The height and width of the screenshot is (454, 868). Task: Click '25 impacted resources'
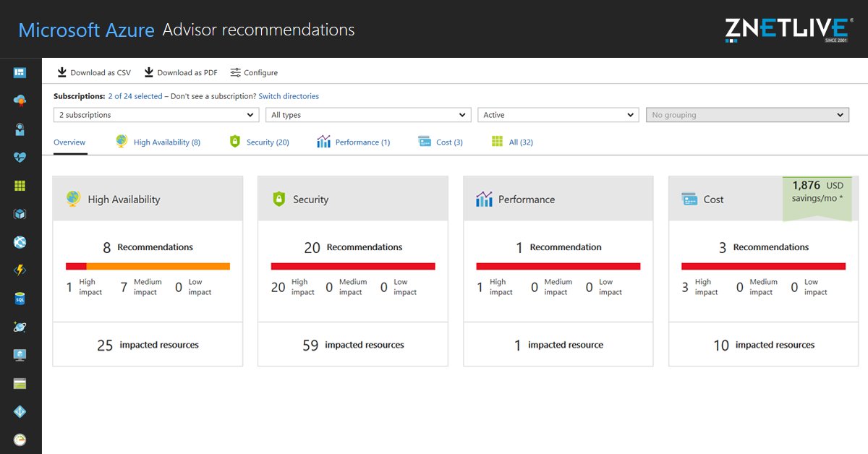[x=148, y=346]
